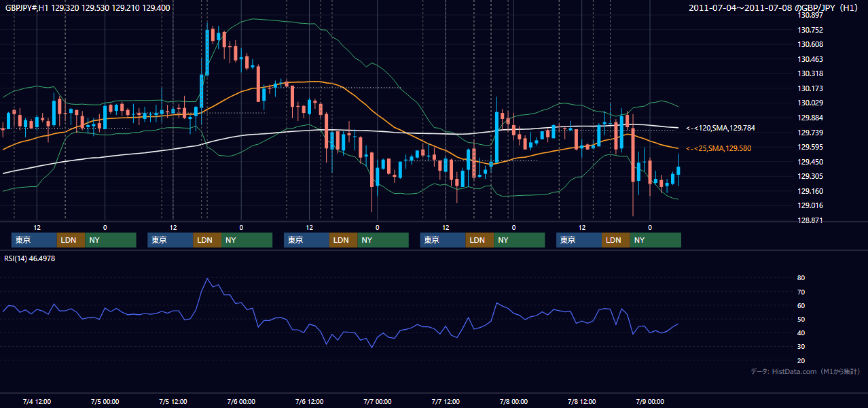Click the first 東京 session block of the week
This screenshot has height=408, width=868.
[34, 240]
